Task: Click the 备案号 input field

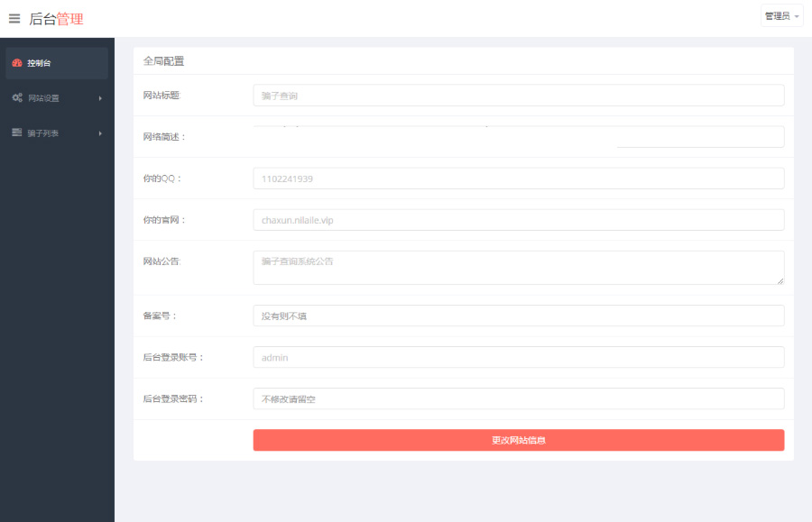Action: click(518, 316)
